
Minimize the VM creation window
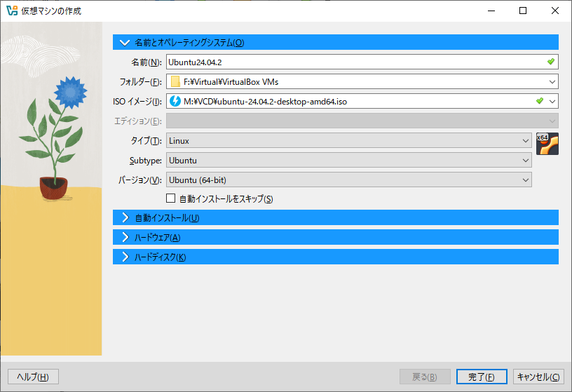(x=491, y=11)
